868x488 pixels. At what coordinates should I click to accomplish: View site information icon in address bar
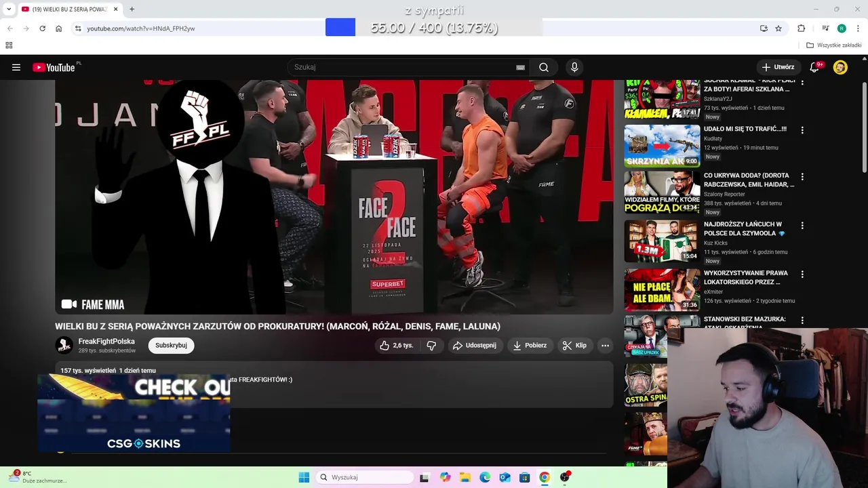[78, 28]
